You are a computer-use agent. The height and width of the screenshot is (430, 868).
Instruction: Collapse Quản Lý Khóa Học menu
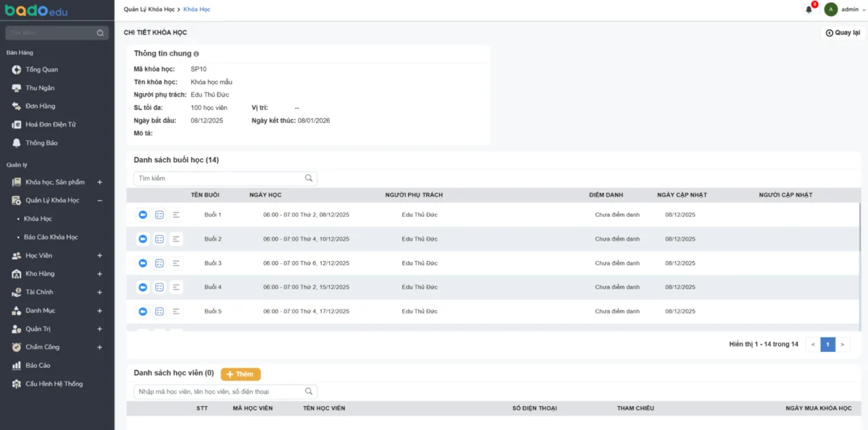(x=100, y=200)
